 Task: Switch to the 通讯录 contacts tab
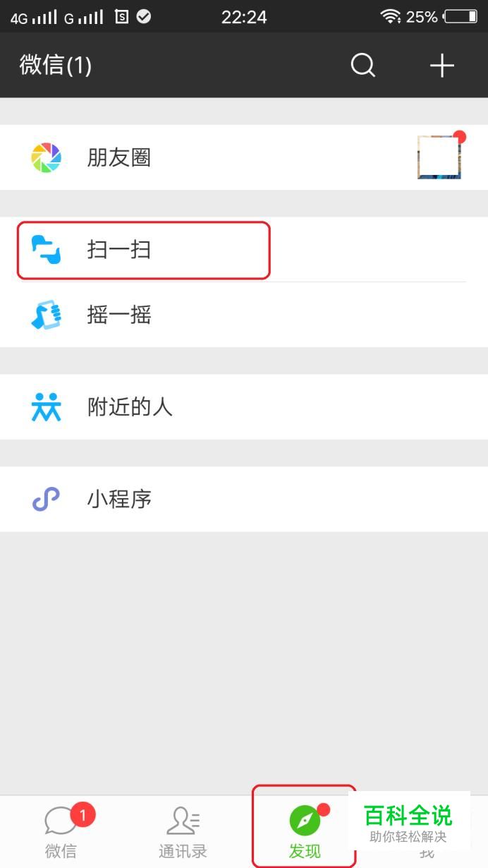coord(183,832)
